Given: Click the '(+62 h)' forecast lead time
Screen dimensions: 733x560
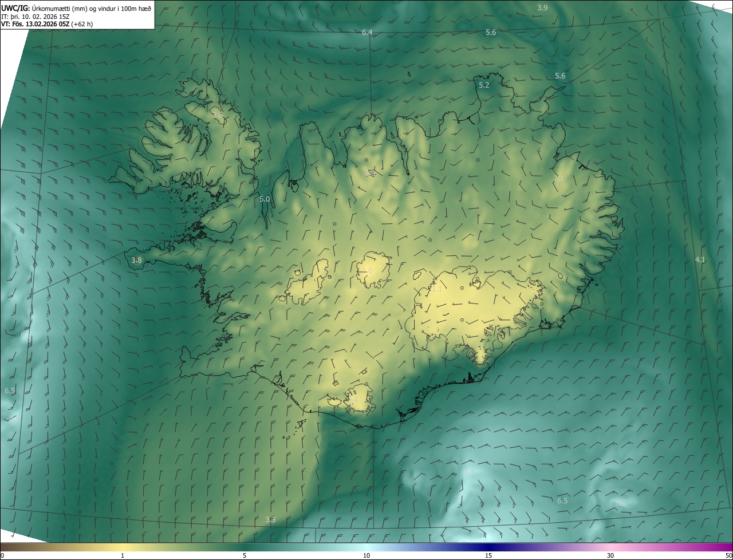Looking at the screenshot, I should tap(82, 24).
